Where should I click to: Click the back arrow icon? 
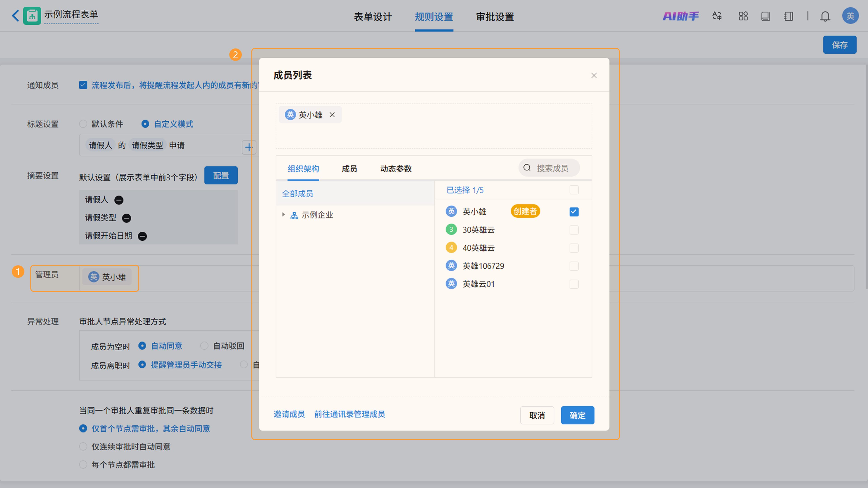pyautogui.click(x=16, y=16)
